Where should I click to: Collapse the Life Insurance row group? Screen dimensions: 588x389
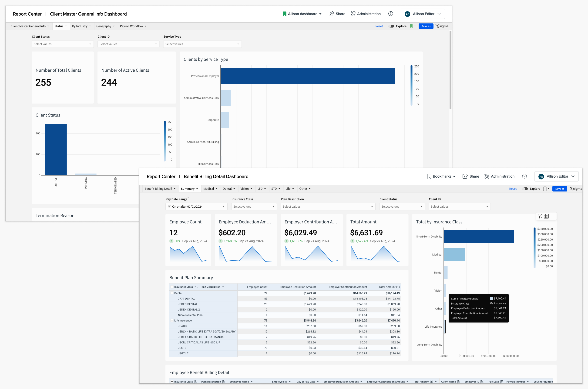172,320
